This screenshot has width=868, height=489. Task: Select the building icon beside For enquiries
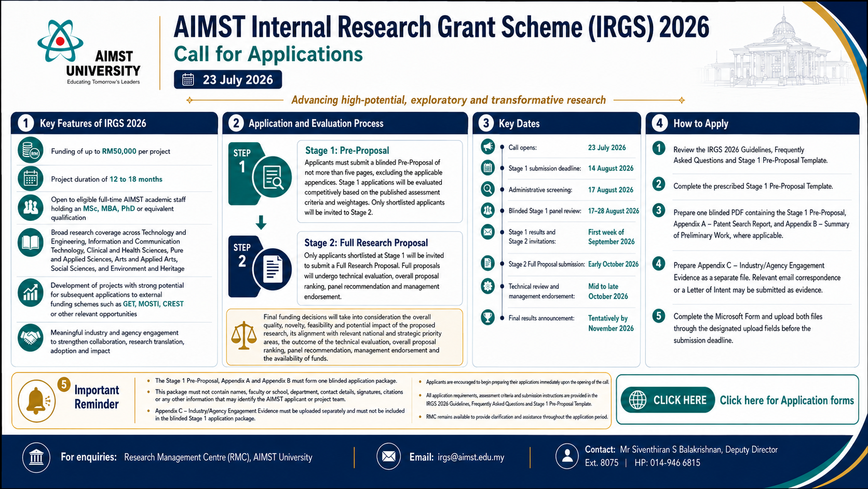coord(36,457)
